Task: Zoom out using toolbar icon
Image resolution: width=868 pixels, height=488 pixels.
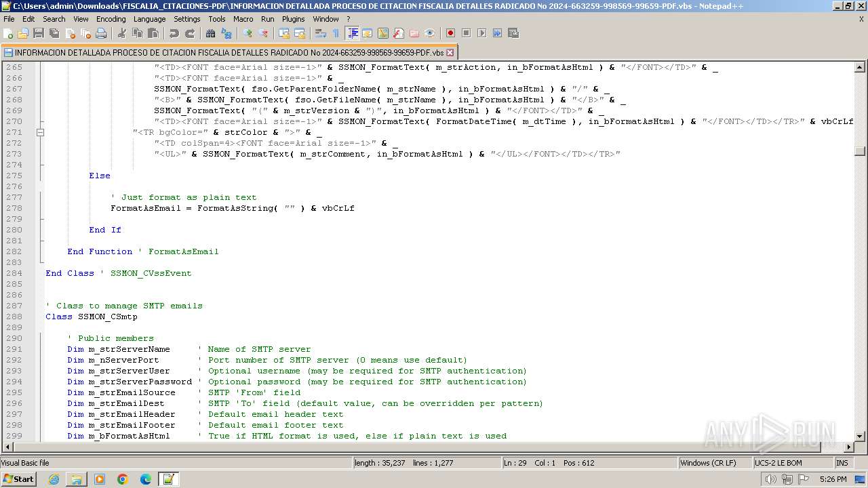Action: click(263, 33)
